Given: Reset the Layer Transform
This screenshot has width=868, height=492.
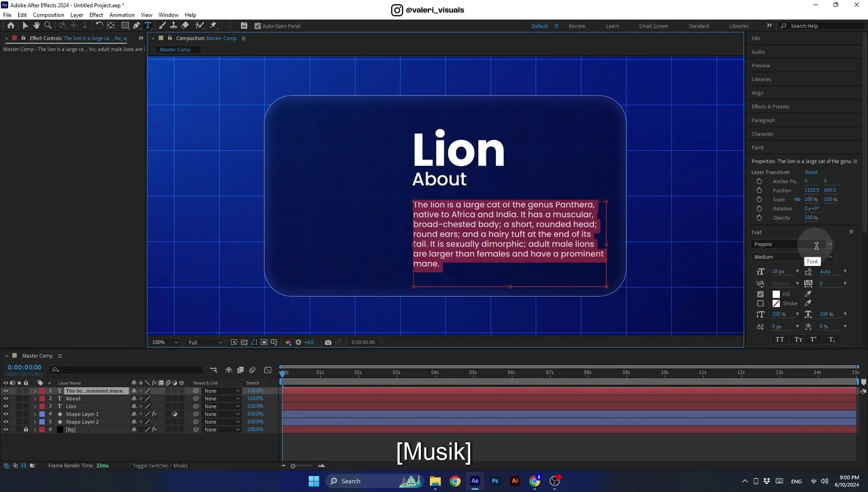Looking at the screenshot, I should point(811,172).
